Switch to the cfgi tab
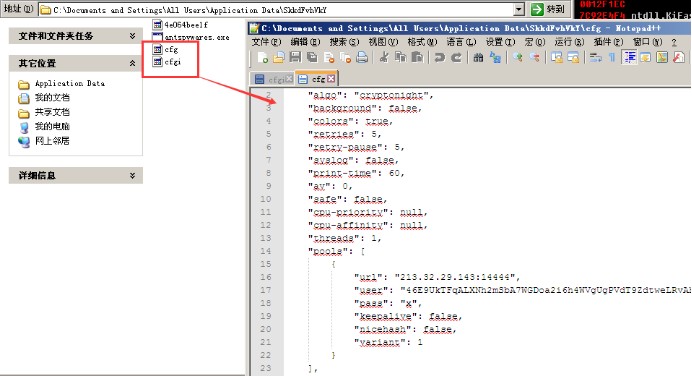Screen dimensions: 692x376 tap(273, 79)
